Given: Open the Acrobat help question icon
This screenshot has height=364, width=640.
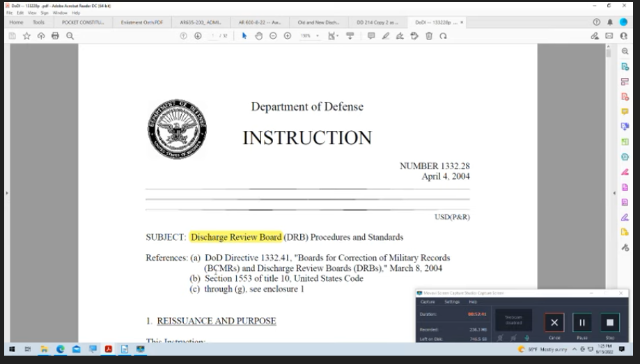Looking at the screenshot, I should [x=596, y=22].
